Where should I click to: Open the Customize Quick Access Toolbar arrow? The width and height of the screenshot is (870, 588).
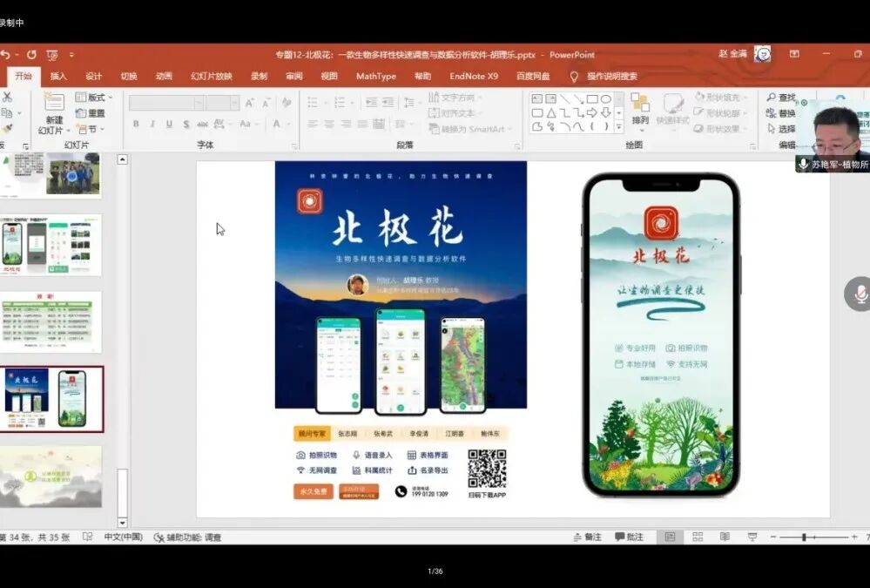tap(71, 54)
